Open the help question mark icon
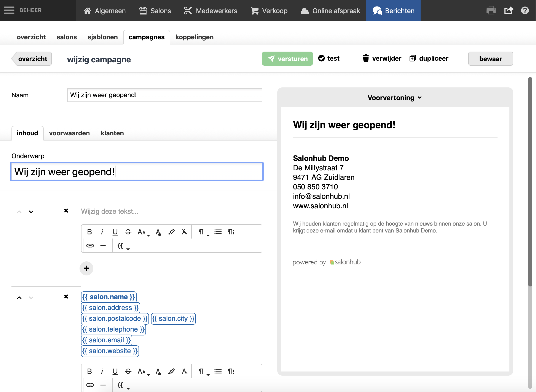The width and height of the screenshot is (536, 392). pyautogui.click(x=525, y=11)
